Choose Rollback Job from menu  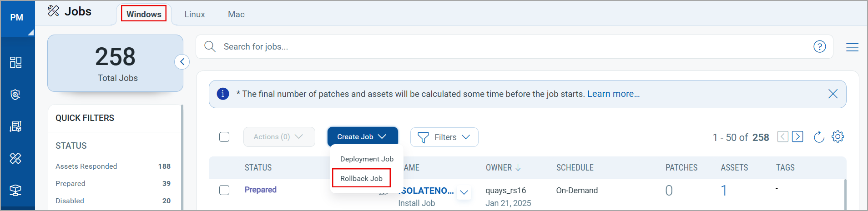coord(361,178)
